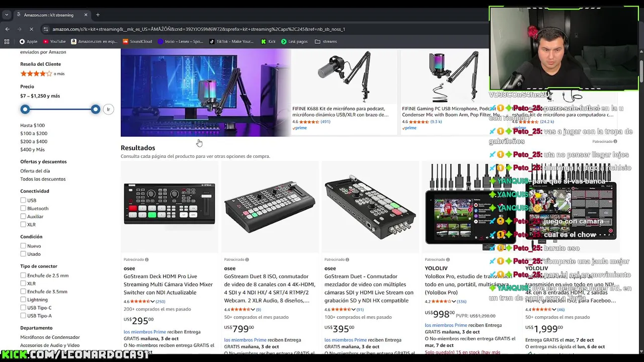Check the Lightning connector box

point(23,300)
